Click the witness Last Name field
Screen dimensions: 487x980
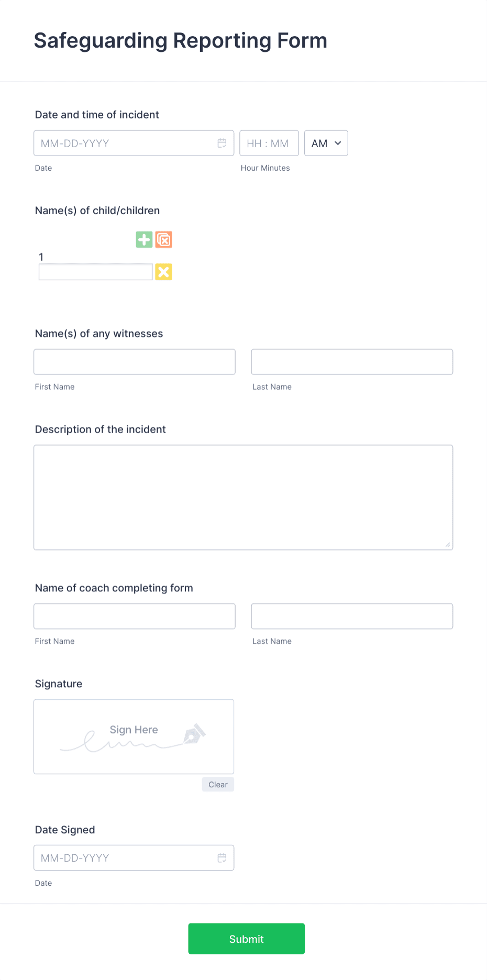[351, 361]
